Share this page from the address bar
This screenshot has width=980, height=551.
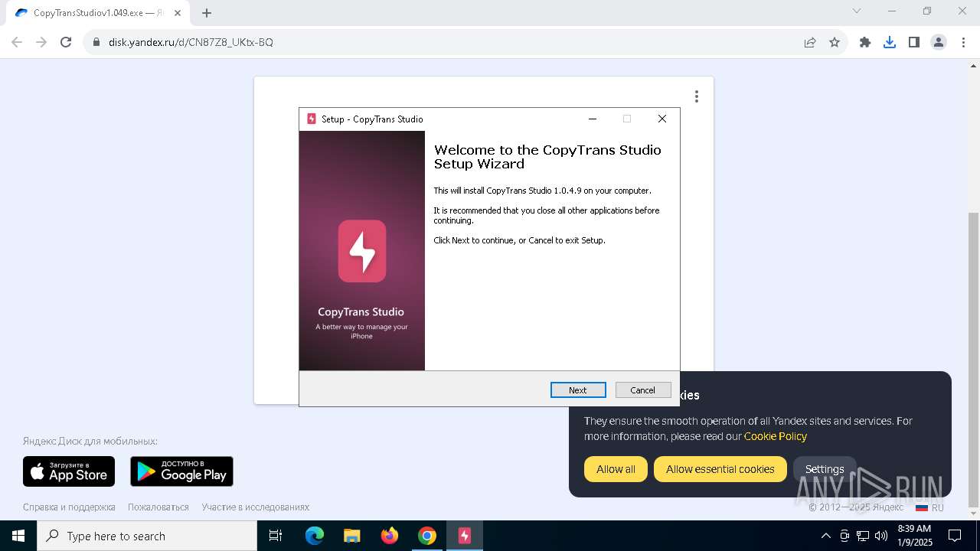pyautogui.click(x=810, y=42)
